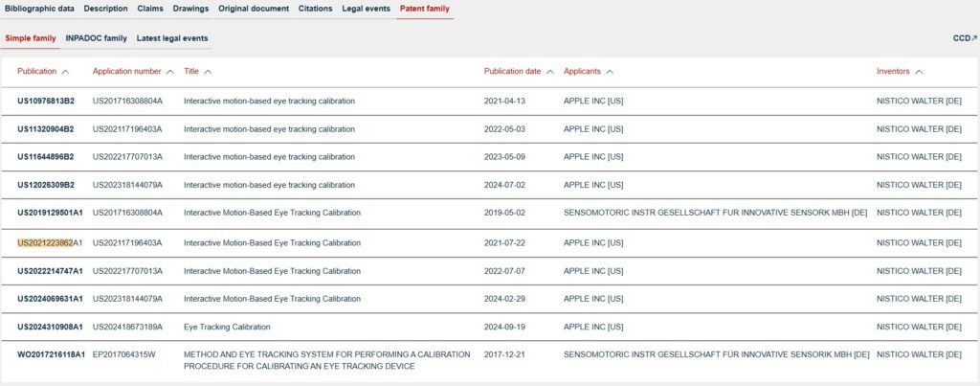Select publication US12026309B2 row
This screenshot has width=980, height=386.
(46, 185)
